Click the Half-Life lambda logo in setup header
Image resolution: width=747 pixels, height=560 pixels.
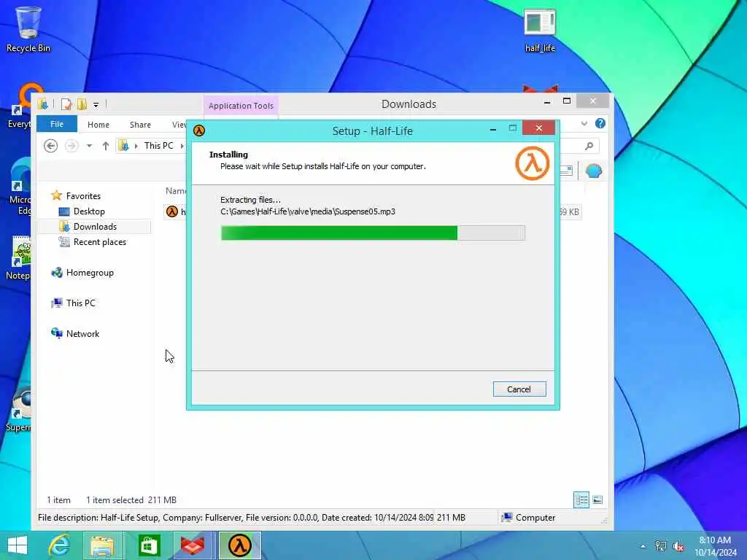[x=532, y=163]
